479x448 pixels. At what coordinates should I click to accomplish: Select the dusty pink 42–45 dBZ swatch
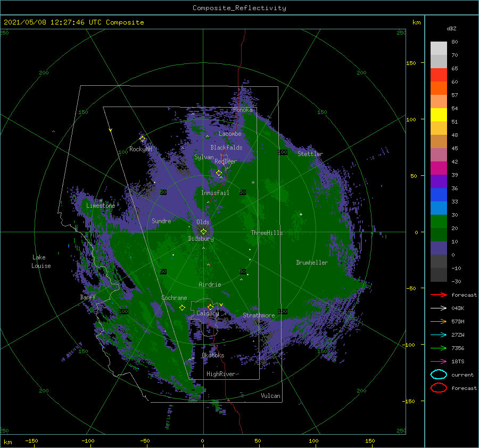[x=439, y=154]
